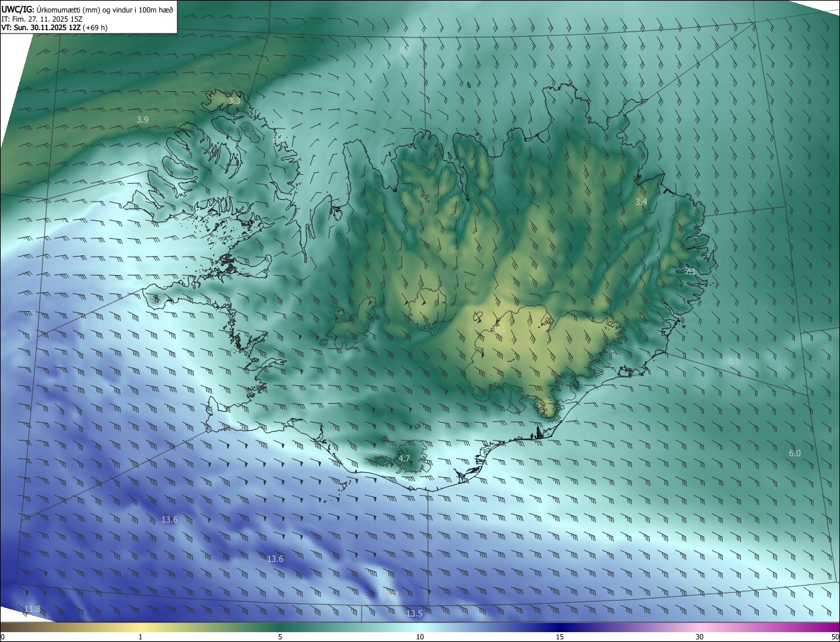The height and width of the screenshot is (642, 840).
Task: Click the 3.4 value label on the map
Action: [x=641, y=202]
